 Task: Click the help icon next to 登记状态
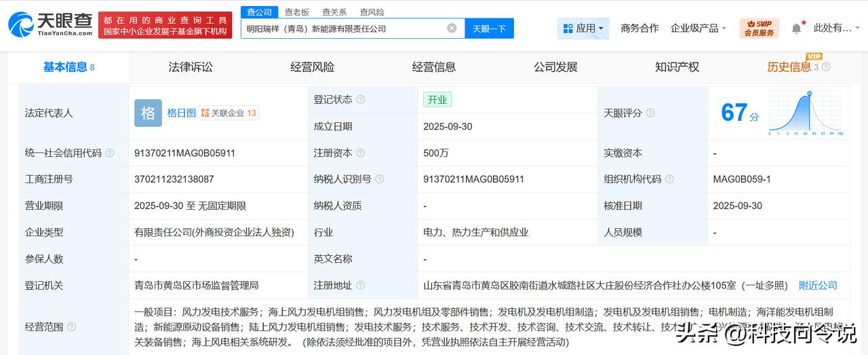click(361, 100)
